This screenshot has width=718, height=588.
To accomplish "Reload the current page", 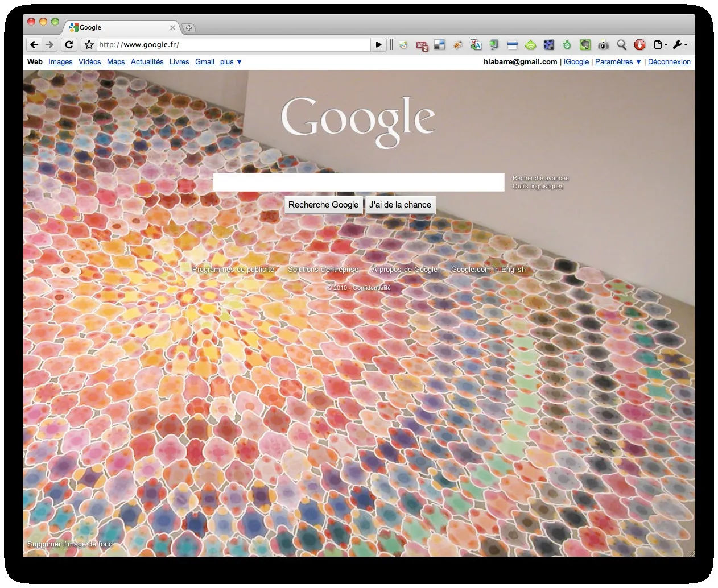I will [x=69, y=45].
